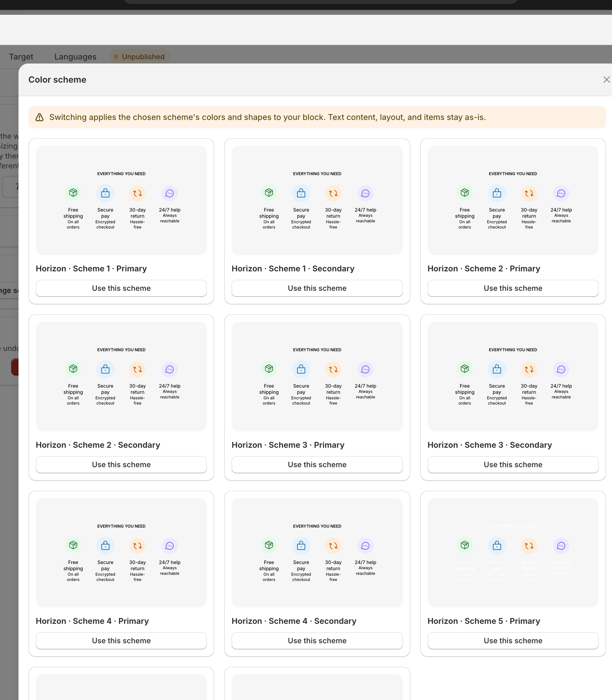Click the Secure pay lock icon in Scheme 1 Primary preview
Image resolution: width=612 pixels, height=700 pixels.
click(105, 193)
